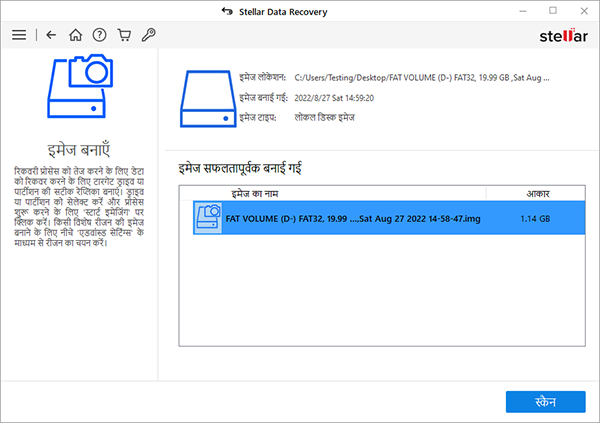Viewport: 600px width, 423px height.
Task: Select the FAT VOLUME .img file row
Action: point(389,218)
